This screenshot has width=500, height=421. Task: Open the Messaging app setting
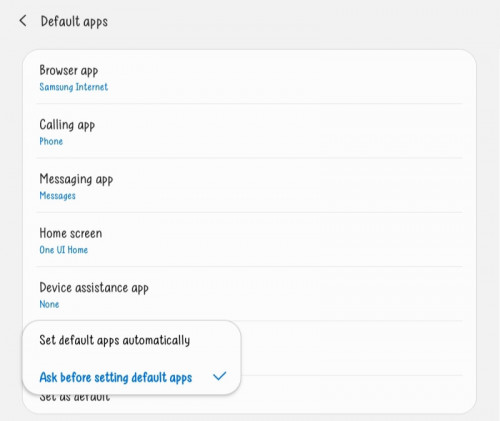(x=249, y=185)
